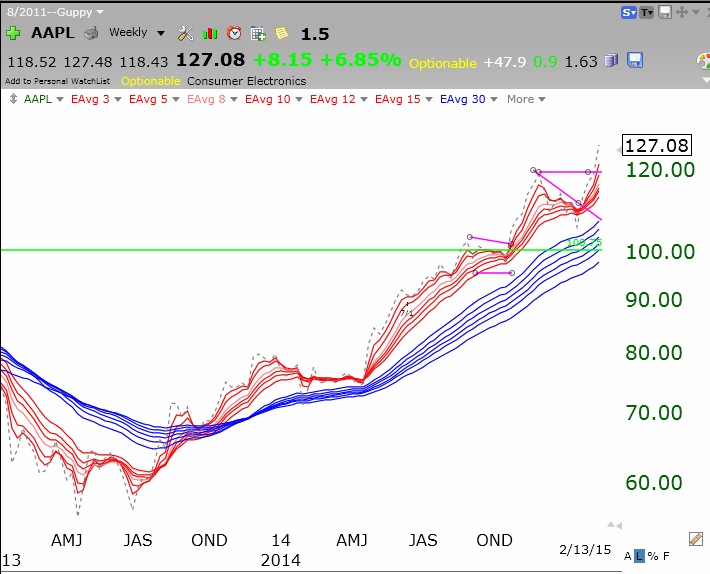710x574 pixels.
Task: Expand the EAvg 10 indicator dropdown
Action: (x=298, y=99)
